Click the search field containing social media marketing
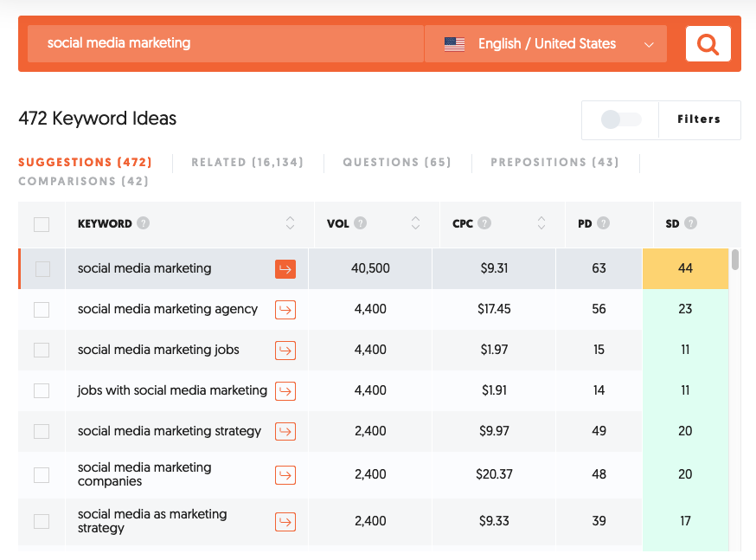The width and height of the screenshot is (756, 560). (226, 44)
